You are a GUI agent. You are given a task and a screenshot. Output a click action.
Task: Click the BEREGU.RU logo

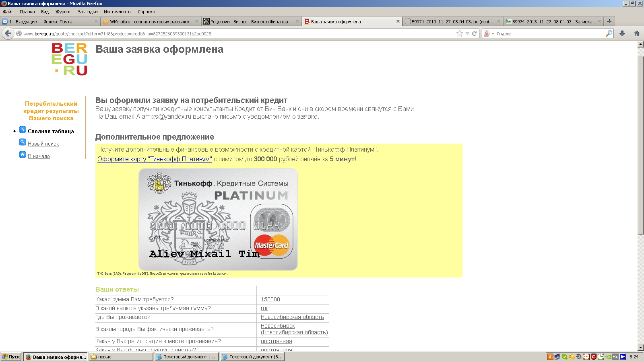[x=70, y=59]
